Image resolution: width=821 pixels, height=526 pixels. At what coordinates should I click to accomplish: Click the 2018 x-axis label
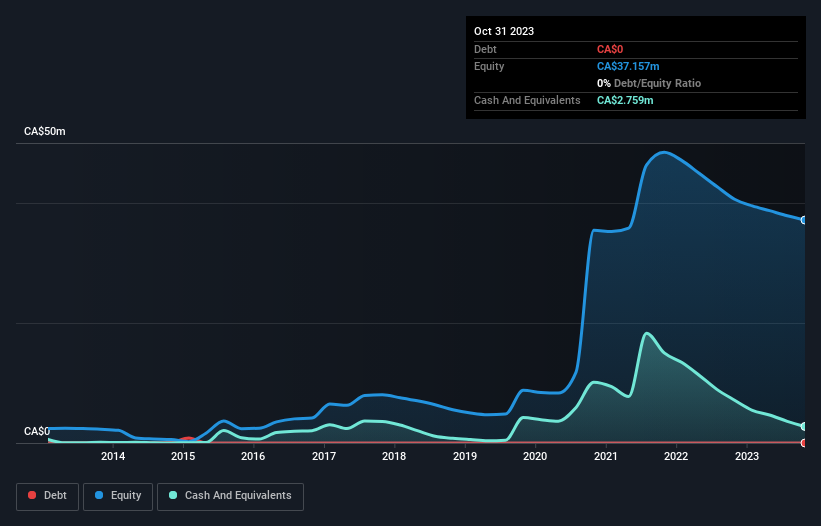[394, 456]
